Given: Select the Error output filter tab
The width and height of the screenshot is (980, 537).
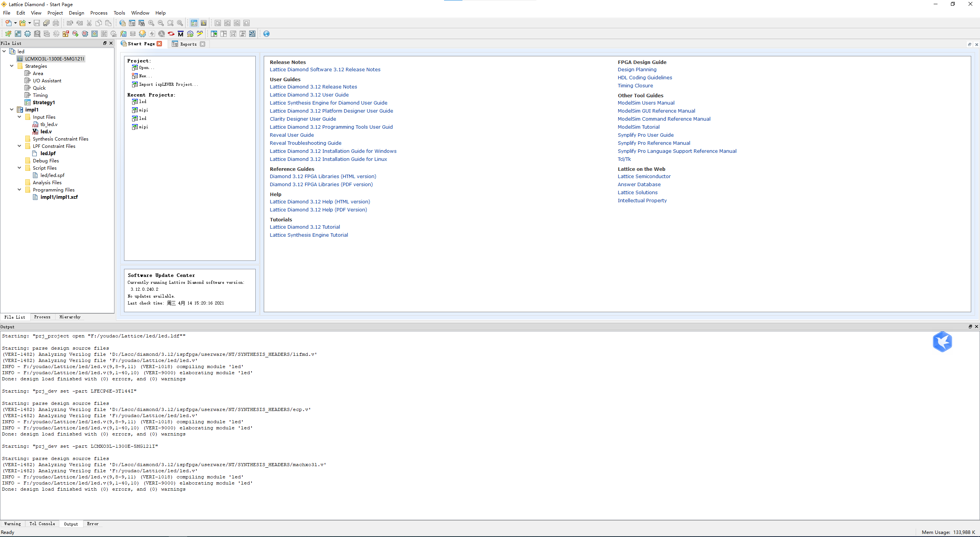Looking at the screenshot, I should pos(93,523).
